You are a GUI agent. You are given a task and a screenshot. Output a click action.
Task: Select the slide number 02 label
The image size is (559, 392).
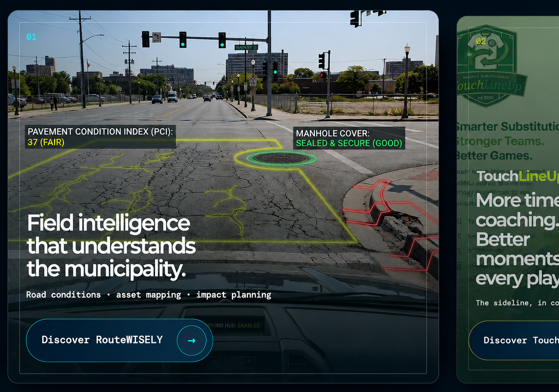[x=481, y=41]
